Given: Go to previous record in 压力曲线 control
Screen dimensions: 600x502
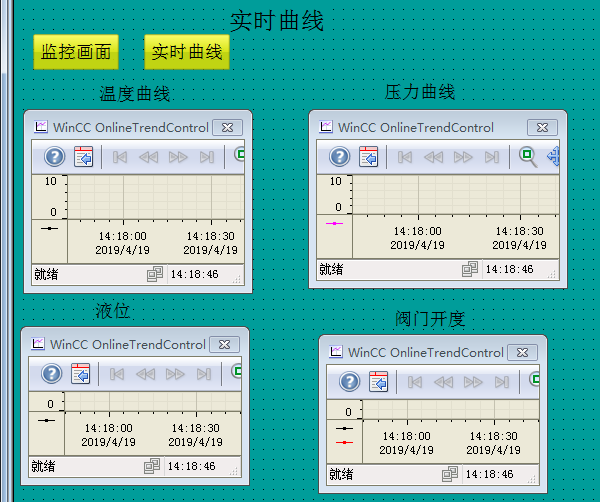Looking at the screenshot, I should pos(434,157).
